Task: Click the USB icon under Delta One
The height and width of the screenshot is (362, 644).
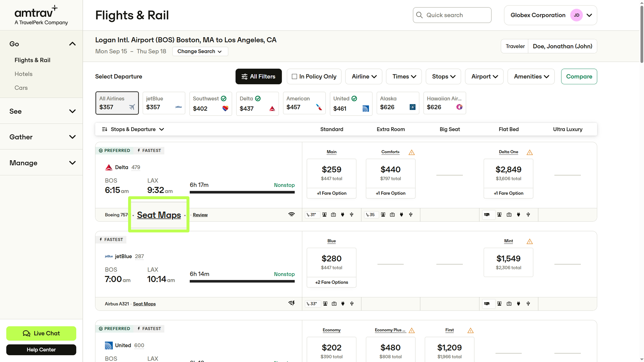Action: click(x=528, y=215)
